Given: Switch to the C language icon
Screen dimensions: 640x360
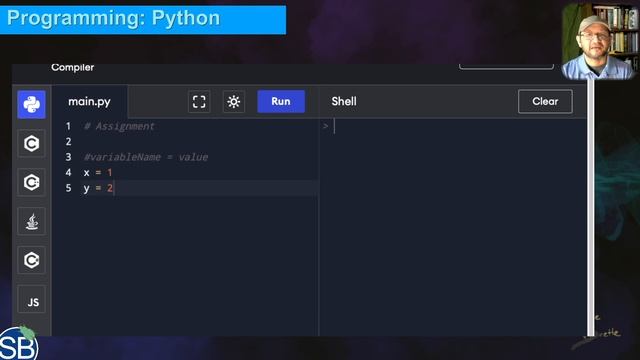Looking at the screenshot, I should 31,144.
